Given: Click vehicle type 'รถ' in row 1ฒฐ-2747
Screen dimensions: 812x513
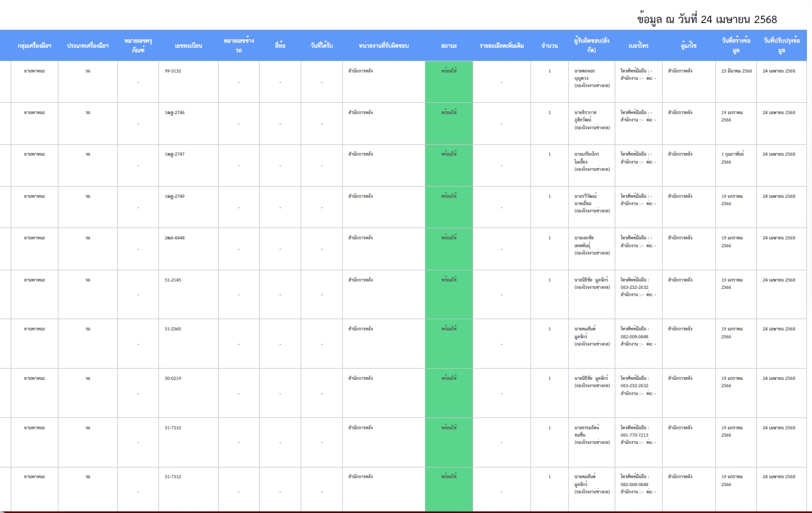Looking at the screenshot, I should click(88, 154).
